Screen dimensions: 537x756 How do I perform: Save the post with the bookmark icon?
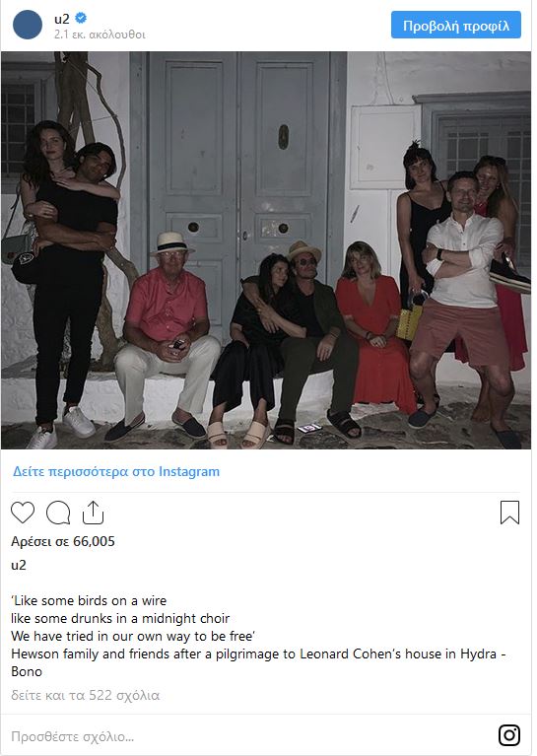coord(509,512)
